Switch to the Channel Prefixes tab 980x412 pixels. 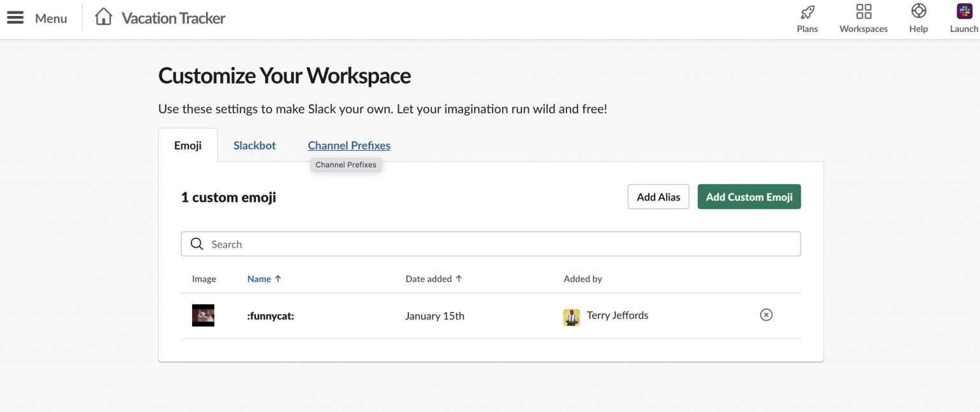click(x=349, y=145)
